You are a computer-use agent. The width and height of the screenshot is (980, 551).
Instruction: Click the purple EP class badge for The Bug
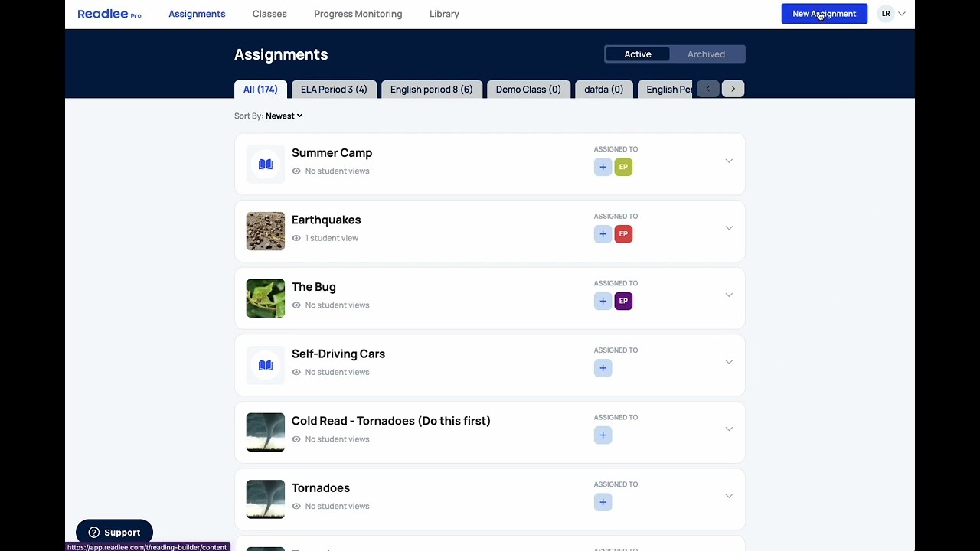tap(623, 301)
